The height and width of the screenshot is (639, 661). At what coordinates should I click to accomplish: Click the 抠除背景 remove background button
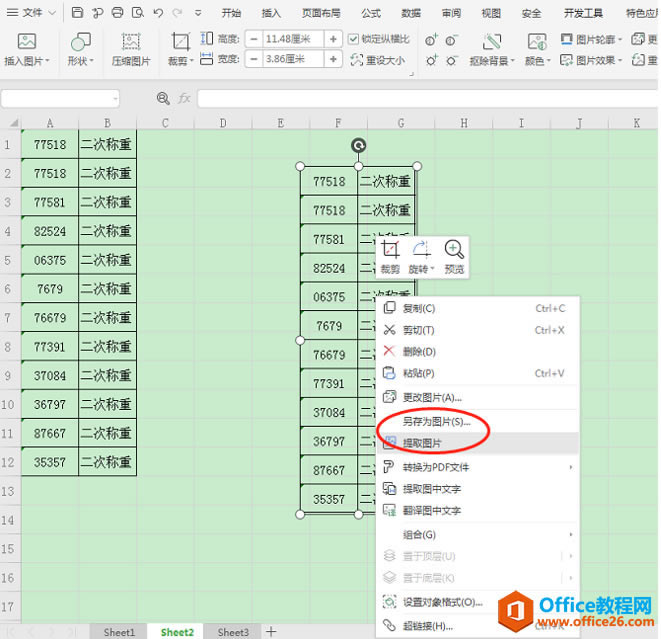click(492, 50)
